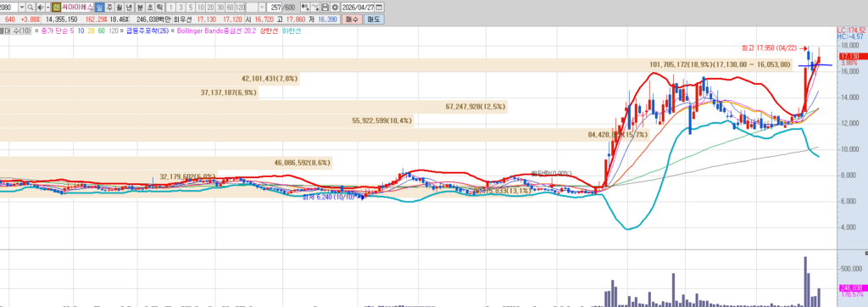This screenshot has width=868, height=307.
Task: Select the 년 yearly chart period
Action: point(129,7)
